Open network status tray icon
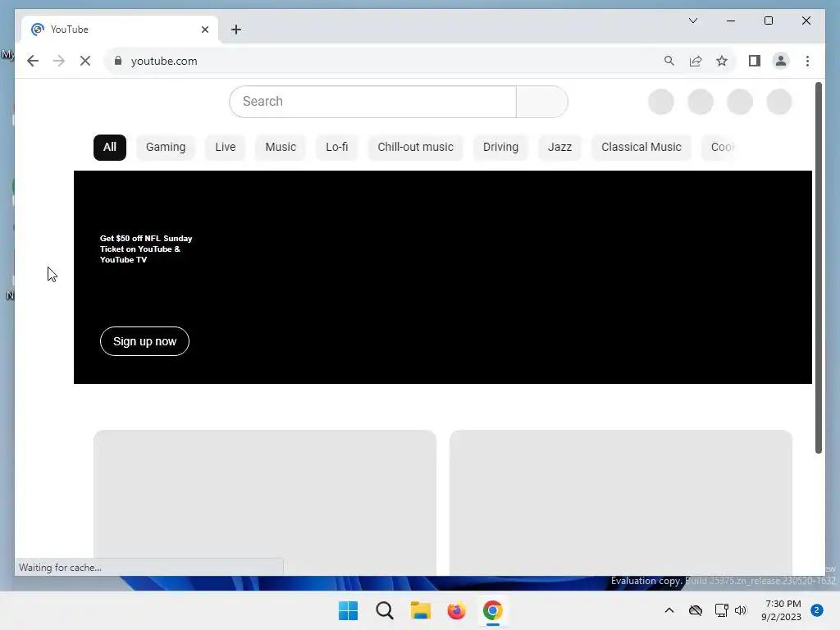This screenshot has height=630, width=840. coord(721,610)
